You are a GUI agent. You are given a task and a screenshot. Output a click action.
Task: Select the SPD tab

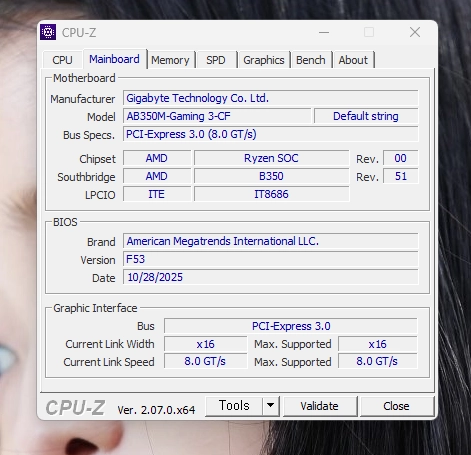coord(216,60)
